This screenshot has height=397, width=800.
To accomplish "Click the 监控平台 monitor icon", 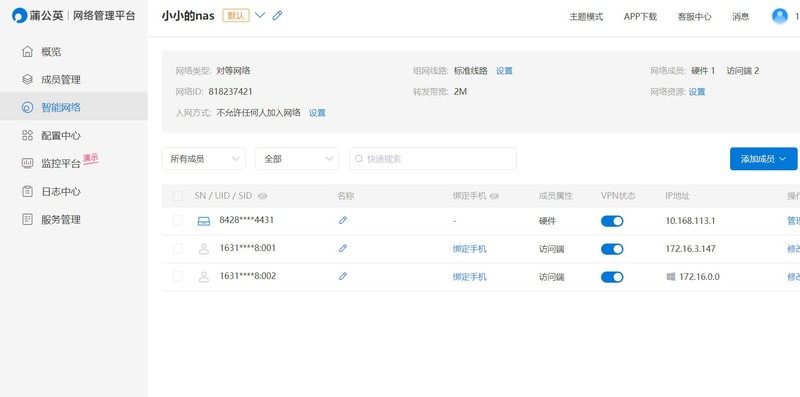I will [28, 163].
